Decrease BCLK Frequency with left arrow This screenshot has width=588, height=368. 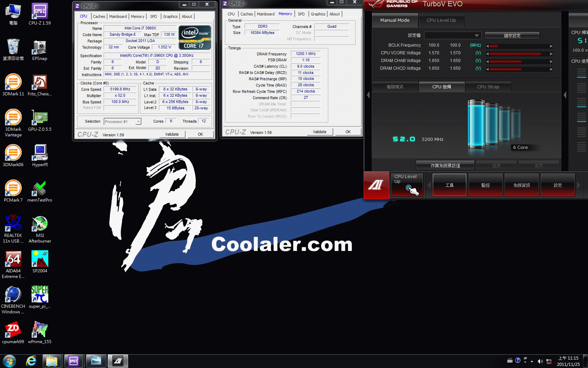[487, 46]
